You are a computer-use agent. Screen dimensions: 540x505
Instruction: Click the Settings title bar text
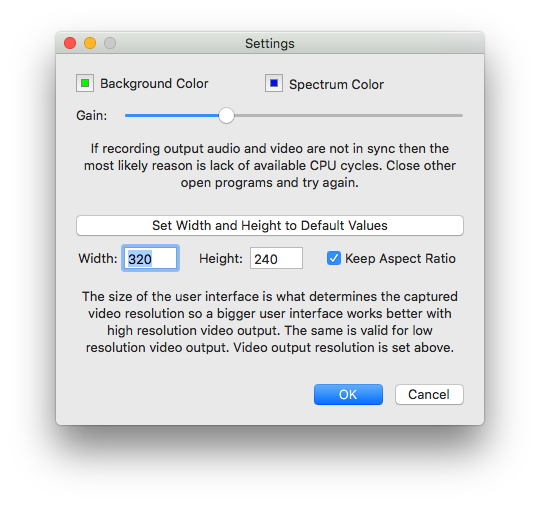coord(270,43)
